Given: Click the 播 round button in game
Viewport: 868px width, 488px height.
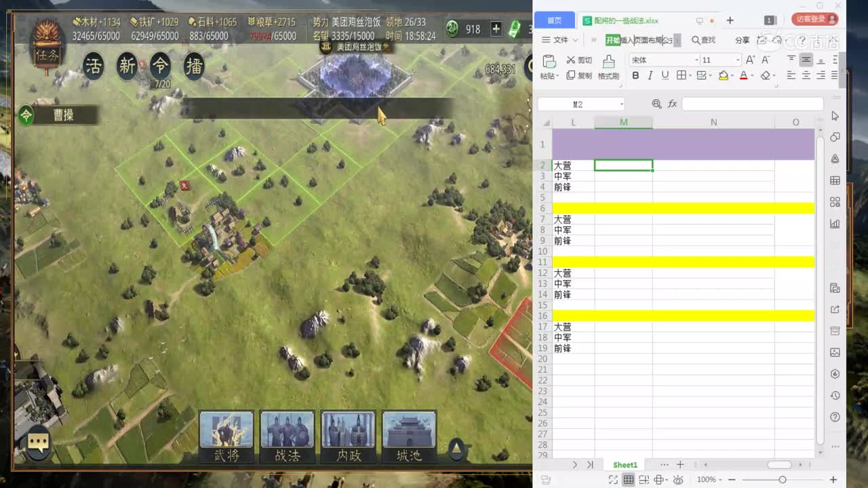Looking at the screenshot, I should pyautogui.click(x=194, y=66).
